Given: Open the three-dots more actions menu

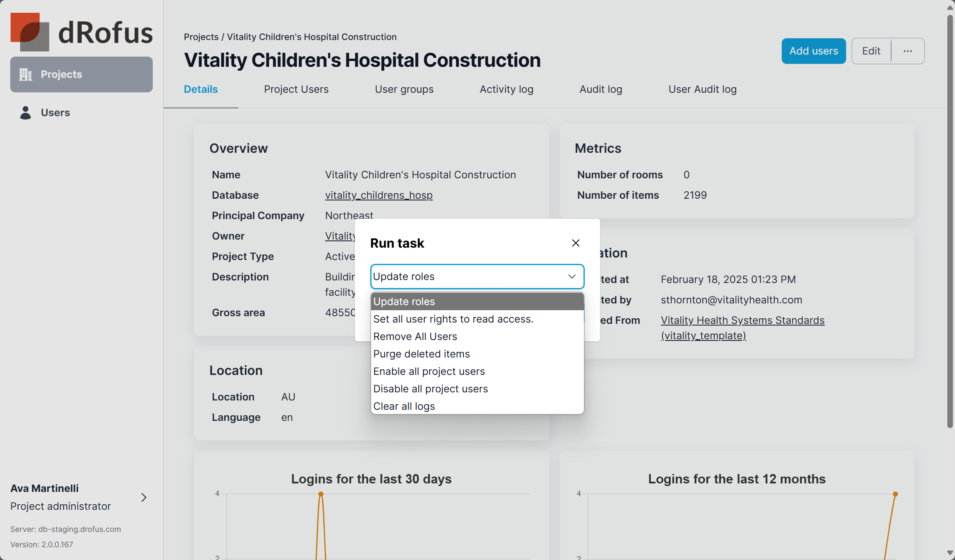Looking at the screenshot, I should [x=907, y=51].
